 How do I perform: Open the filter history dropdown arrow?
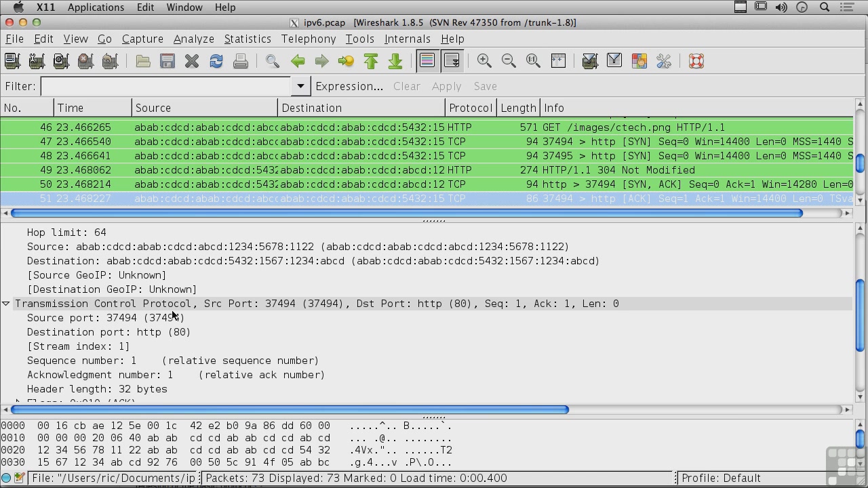click(300, 86)
